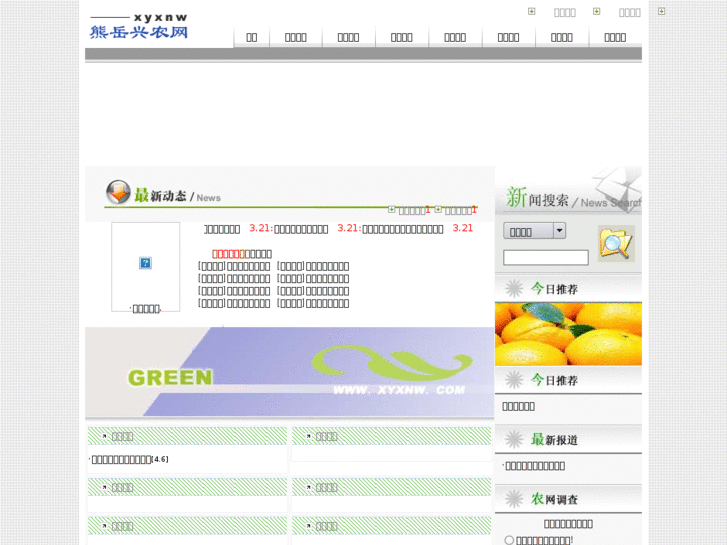This screenshot has width=727, height=545.
Task: Click the plus icon between the two header links
Action: 596,11
